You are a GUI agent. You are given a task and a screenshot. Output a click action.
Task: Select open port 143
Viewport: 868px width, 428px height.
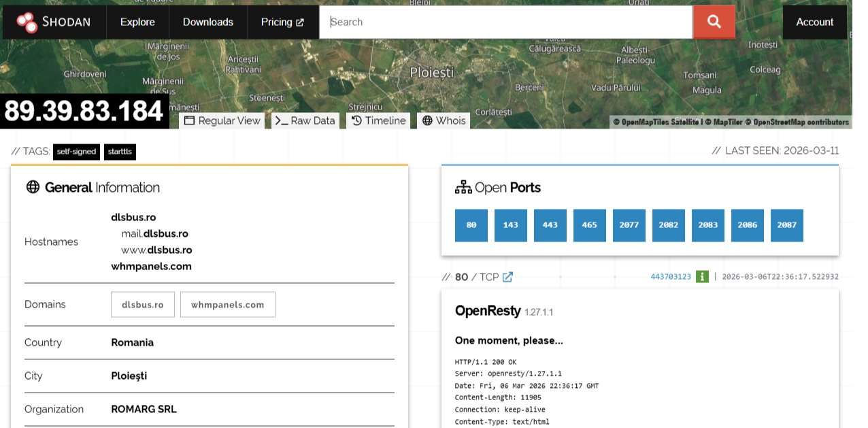pyautogui.click(x=511, y=225)
